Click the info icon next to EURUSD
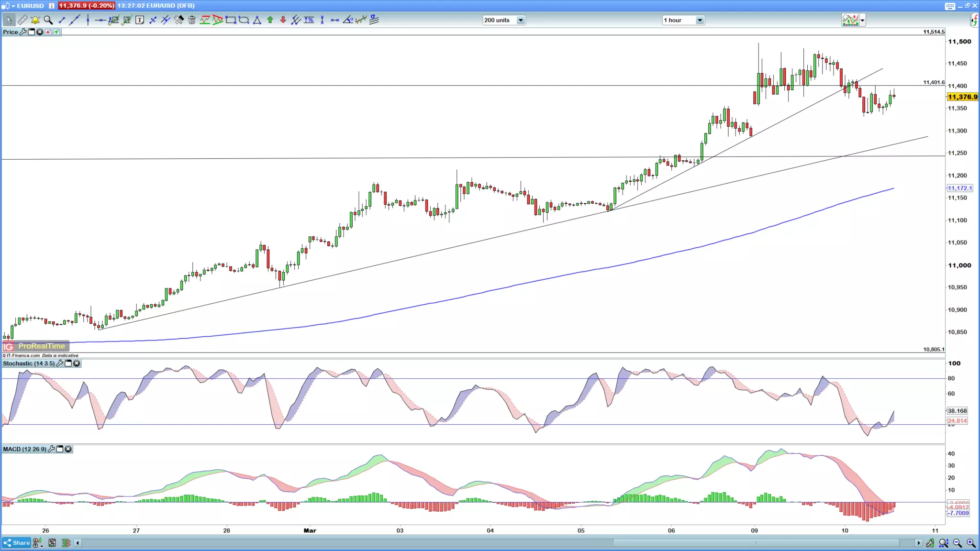980x551 pixels. [52, 6]
